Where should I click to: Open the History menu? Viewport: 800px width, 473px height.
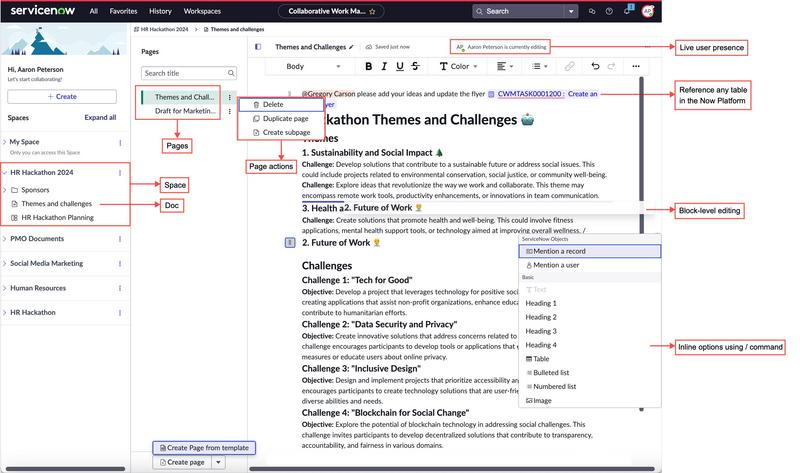tap(160, 11)
